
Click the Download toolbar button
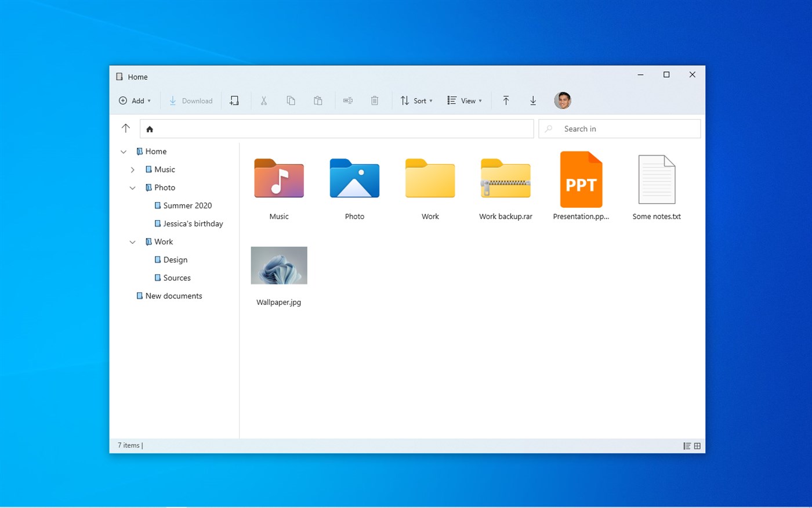pos(191,100)
